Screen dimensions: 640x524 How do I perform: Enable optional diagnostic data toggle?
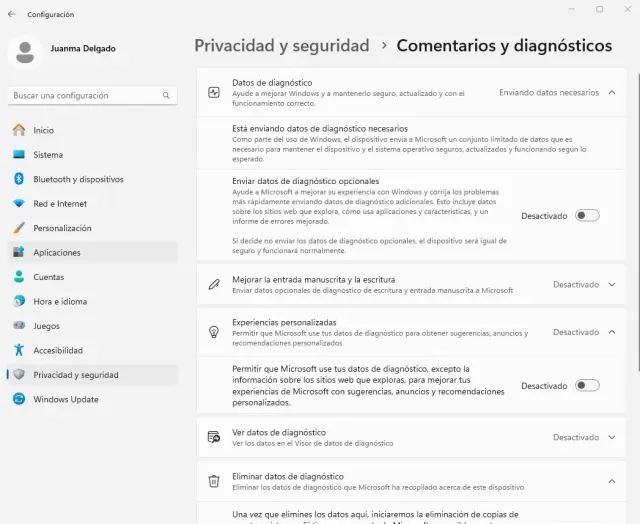point(587,215)
